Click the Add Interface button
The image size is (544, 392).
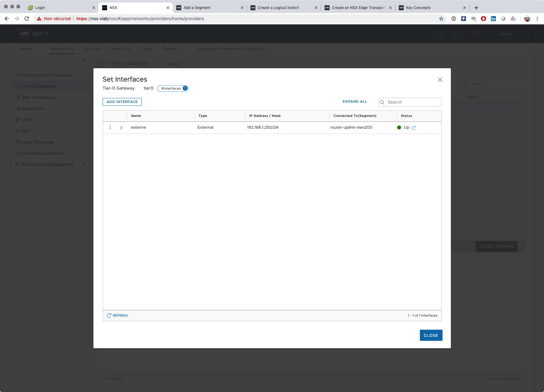(122, 102)
